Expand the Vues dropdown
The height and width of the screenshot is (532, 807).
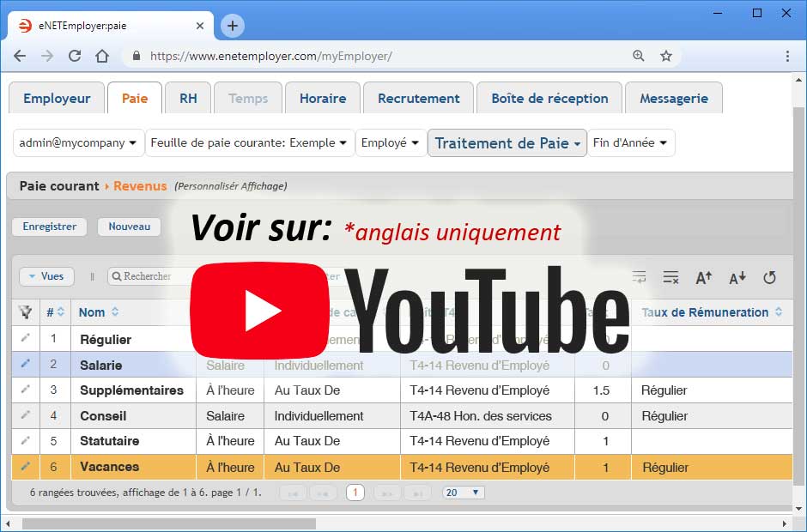(x=46, y=276)
